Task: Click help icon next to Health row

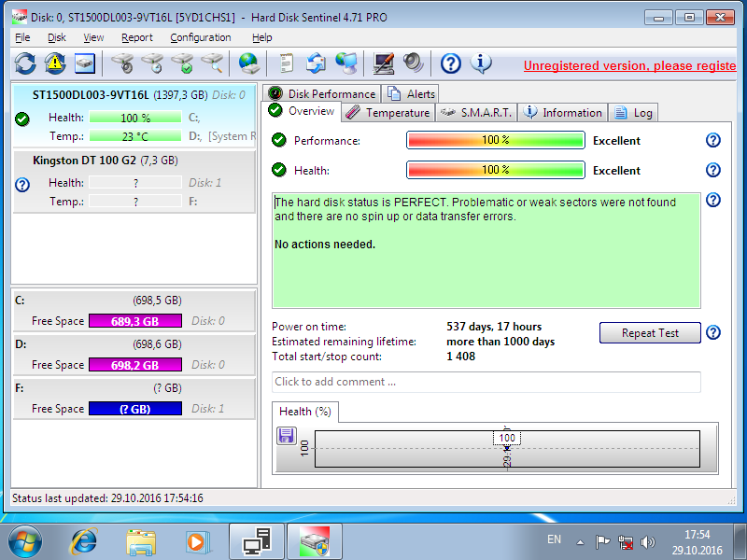Action: tap(712, 170)
